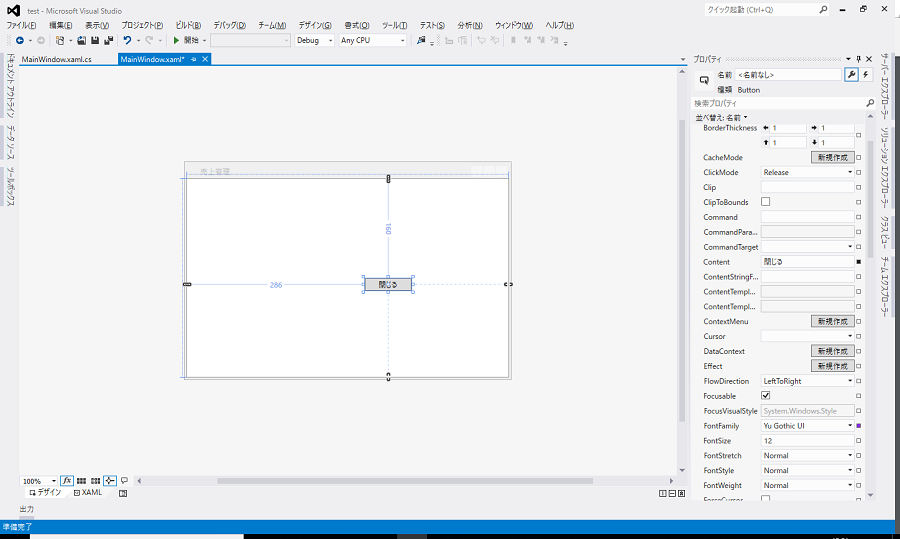900x539 pixels.
Task: Click the vertical split view icon
Action: (x=663, y=493)
